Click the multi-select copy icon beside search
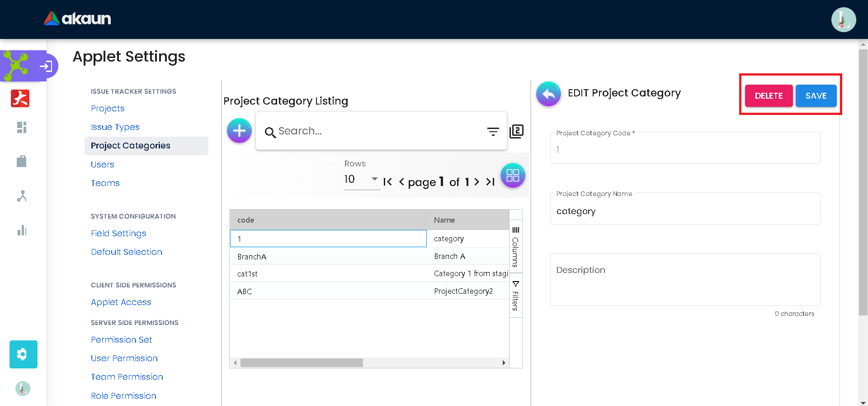868x406 pixels. (x=516, y=131)
